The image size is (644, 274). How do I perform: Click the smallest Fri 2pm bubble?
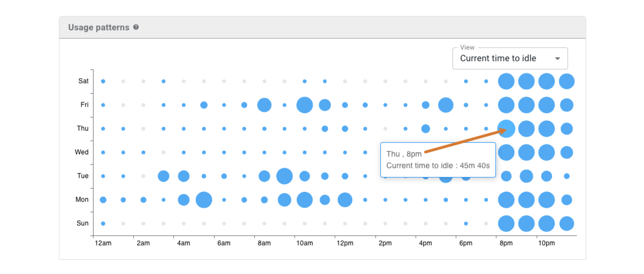click(385, 105)
